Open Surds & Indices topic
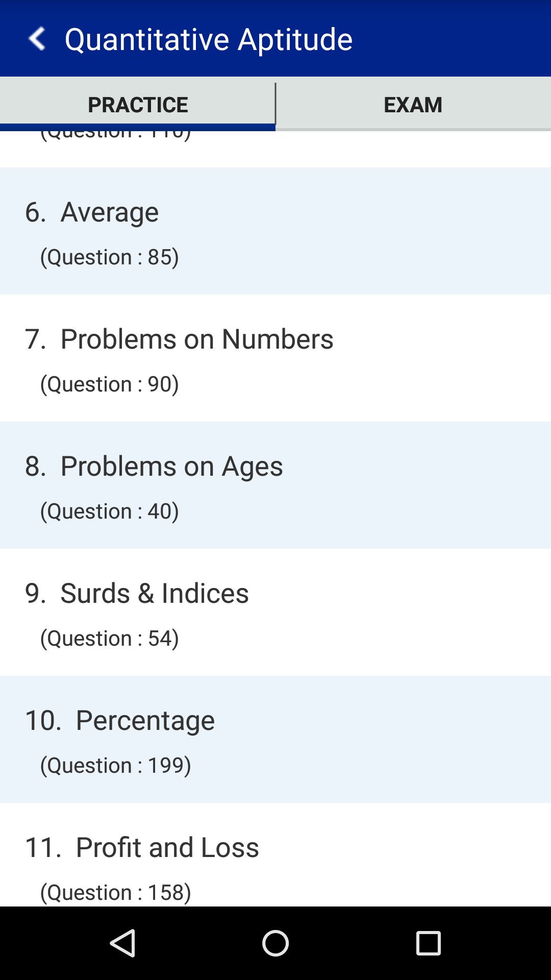The height and width of the screenshot is (980, 551). [x=275, y=612]
